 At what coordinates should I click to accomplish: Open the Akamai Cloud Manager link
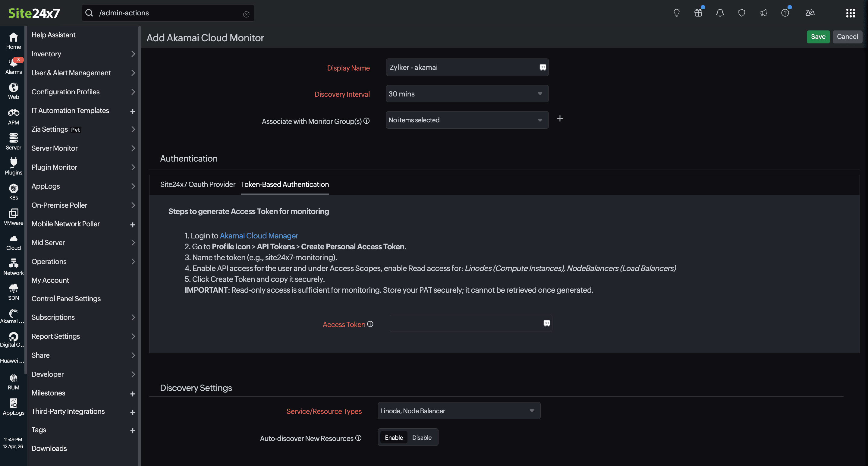pos(259,235)
